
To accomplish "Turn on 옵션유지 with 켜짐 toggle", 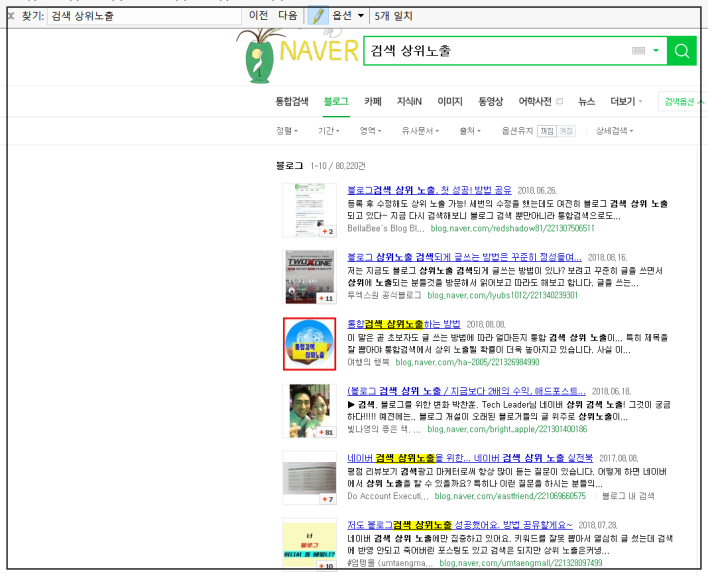I will pos(566,131).
